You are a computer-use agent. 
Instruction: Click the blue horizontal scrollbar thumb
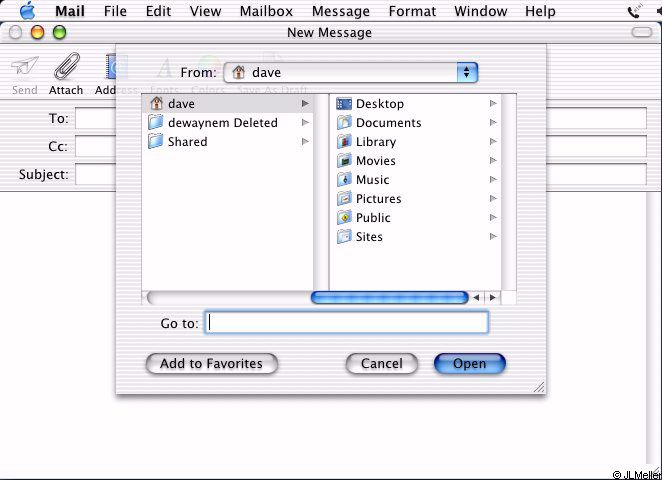pos(390,297)
